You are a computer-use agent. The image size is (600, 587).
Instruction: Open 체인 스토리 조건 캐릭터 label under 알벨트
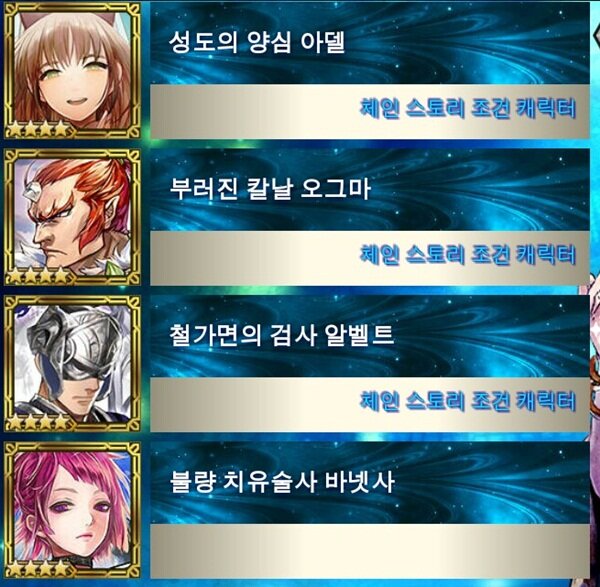point(468,401)
